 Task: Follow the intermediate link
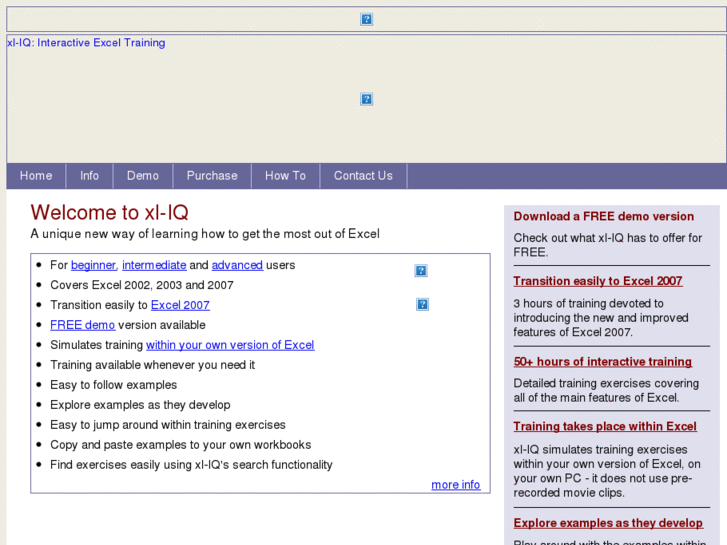tap(154, 265)
